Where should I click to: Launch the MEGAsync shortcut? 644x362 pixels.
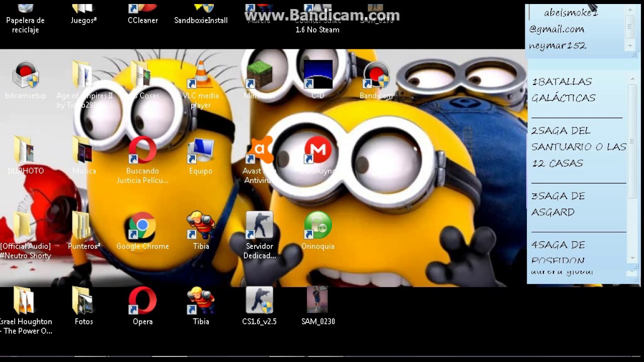click(x=318, y=156)
